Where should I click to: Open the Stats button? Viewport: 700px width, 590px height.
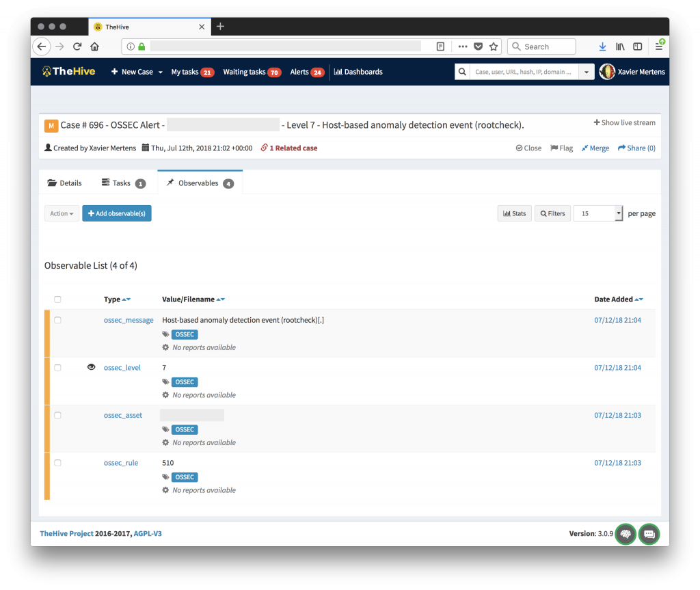[x=514, y=213]
